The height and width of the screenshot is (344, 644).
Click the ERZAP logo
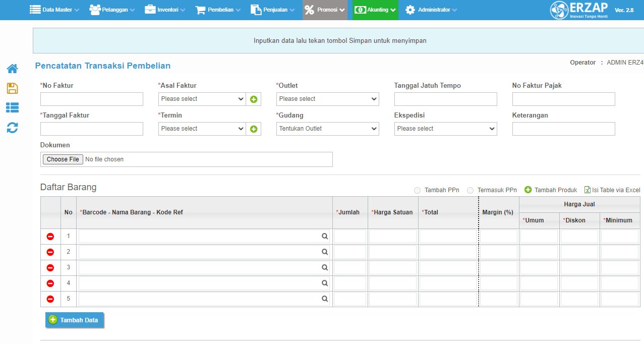[x=579, y=10]
